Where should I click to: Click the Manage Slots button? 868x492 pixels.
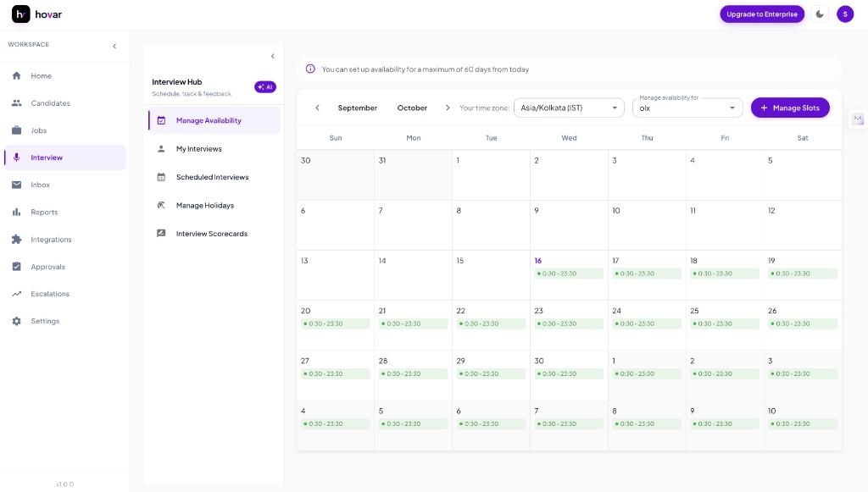(790, 108)
